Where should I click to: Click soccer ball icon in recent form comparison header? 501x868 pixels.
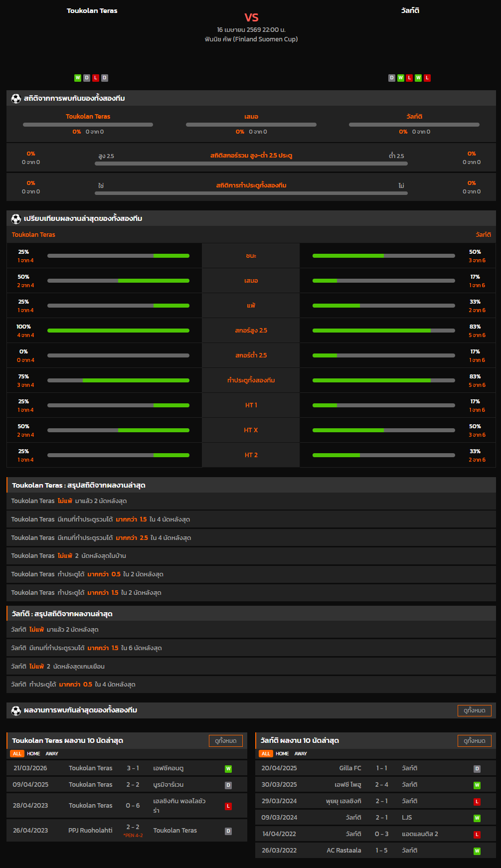16,219
